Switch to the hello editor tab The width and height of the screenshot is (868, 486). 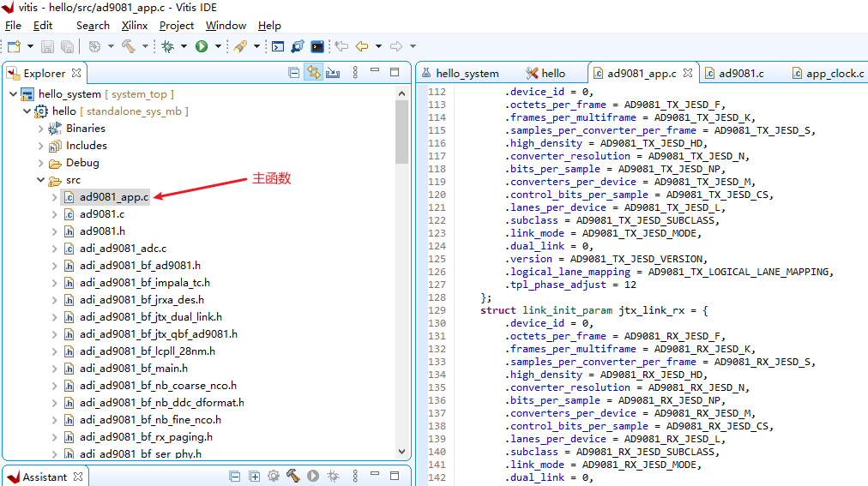click(x=546, y=73)
